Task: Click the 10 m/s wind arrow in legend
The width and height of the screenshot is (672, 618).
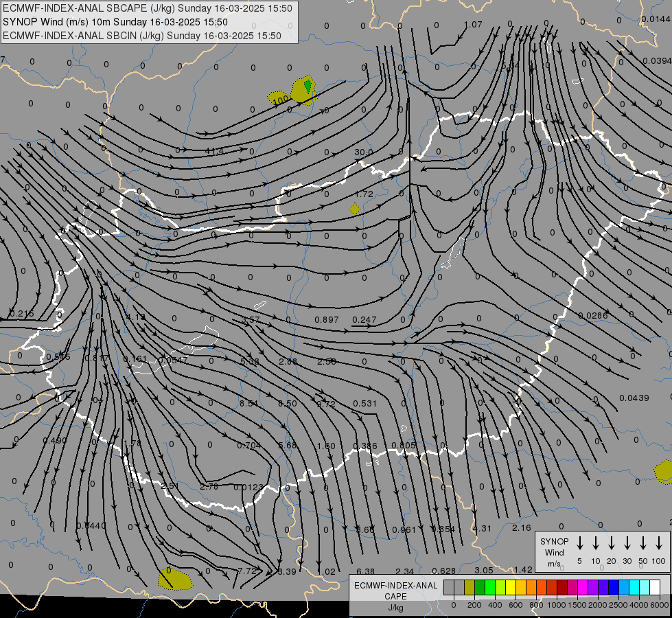Action: click(596, 543)
